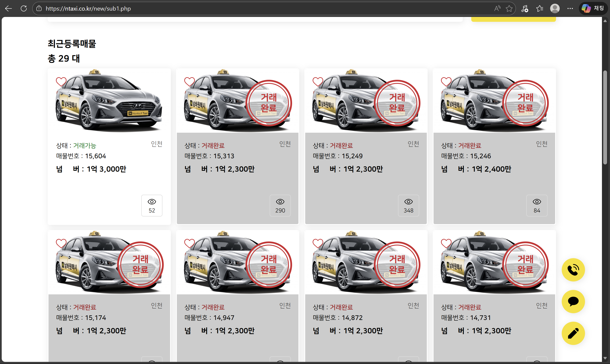
Task: Open the favorites list toolbar icon
Action: pyautogui.click(x=539, y=9)
